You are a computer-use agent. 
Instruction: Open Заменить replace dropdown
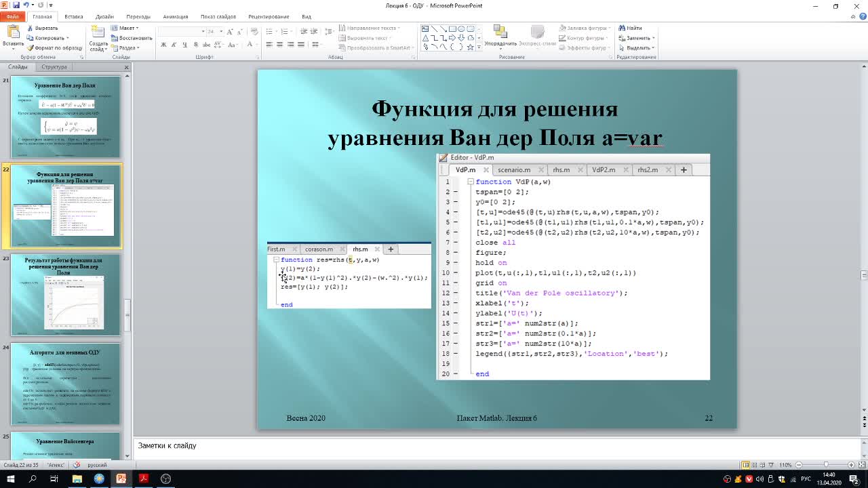tap(636, 38)
